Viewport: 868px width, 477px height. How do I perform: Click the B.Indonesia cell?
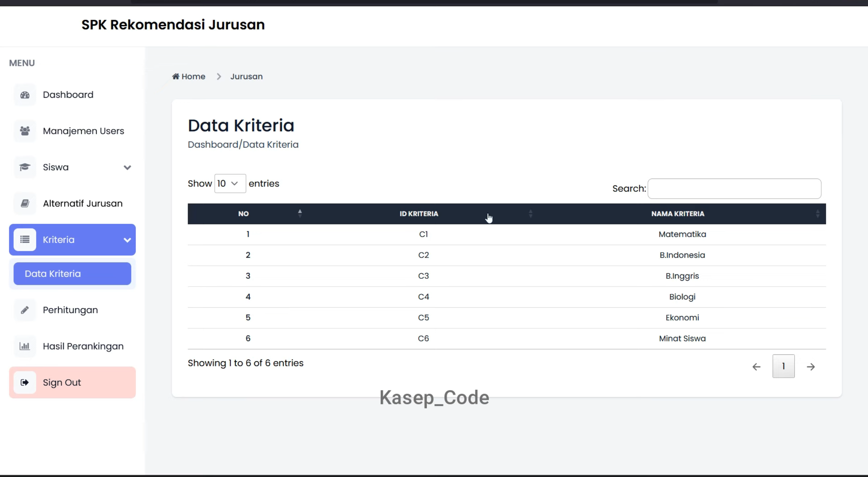tap(682, 255)
